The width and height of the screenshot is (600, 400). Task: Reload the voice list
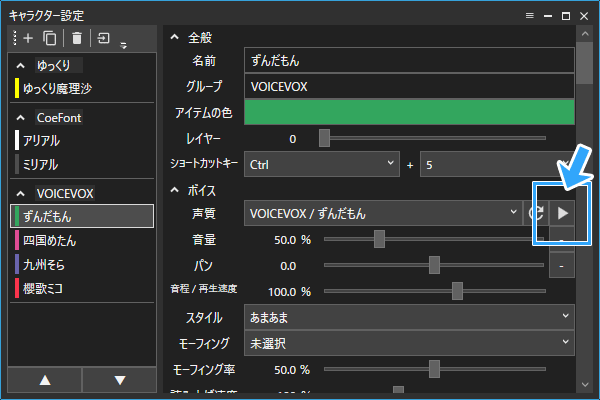pyautogui.click(x=536, y=213)
